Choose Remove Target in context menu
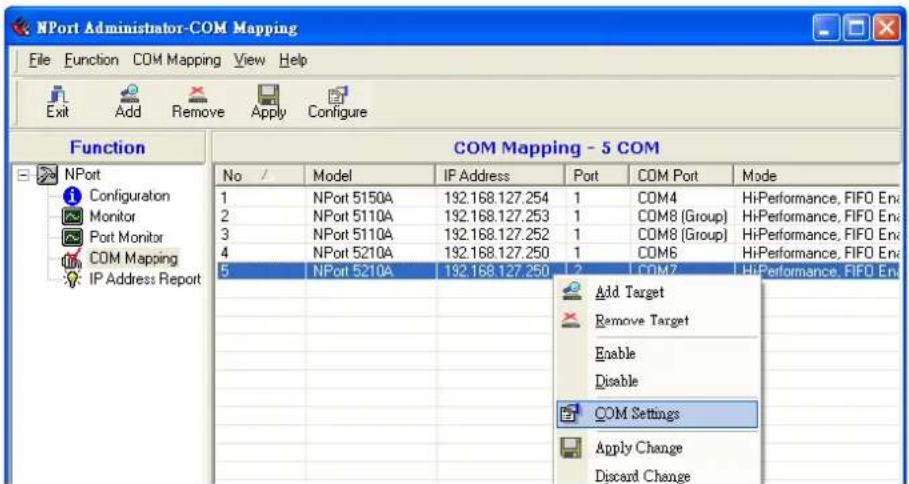 [642, 321]
